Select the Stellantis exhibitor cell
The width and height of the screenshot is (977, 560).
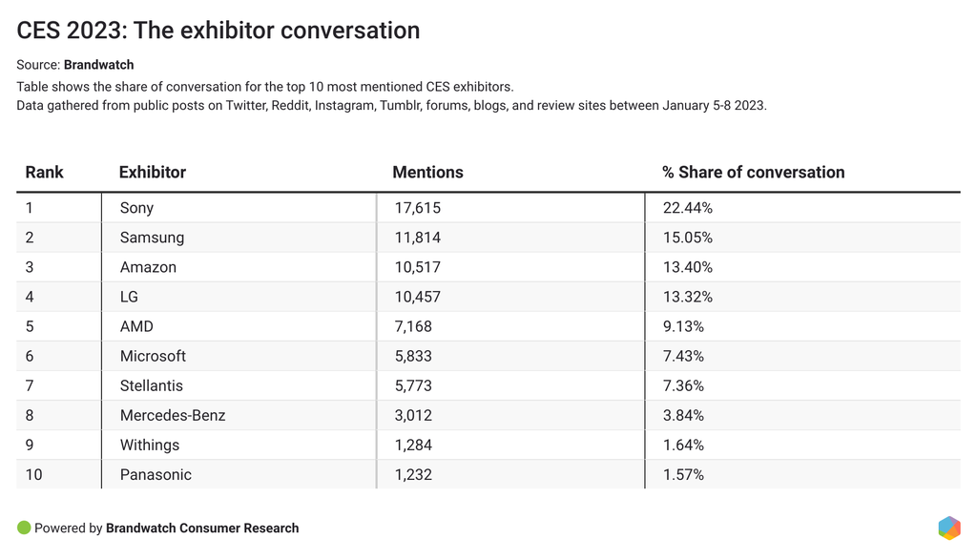[x=151, y=385]
